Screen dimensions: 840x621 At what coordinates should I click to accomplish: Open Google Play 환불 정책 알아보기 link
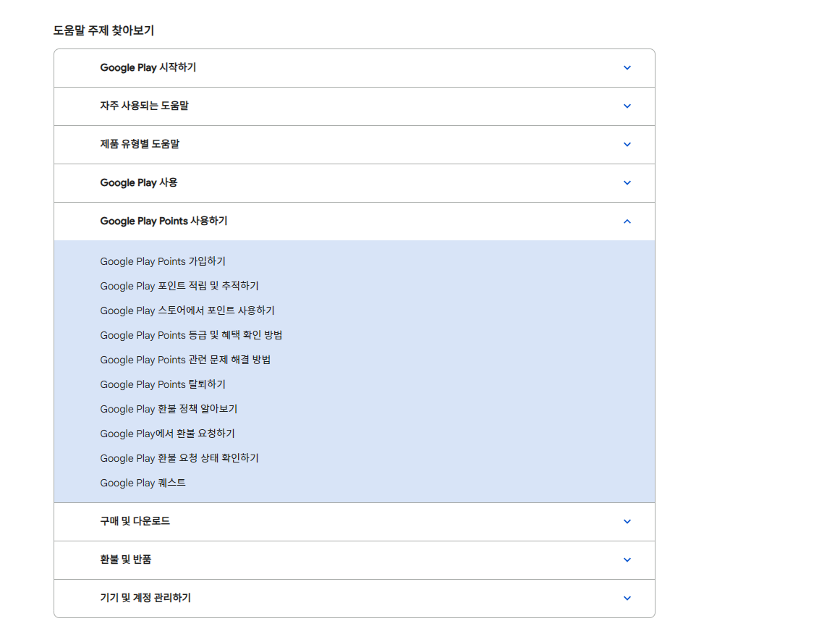pyautogui.click(x=169, y=410)
